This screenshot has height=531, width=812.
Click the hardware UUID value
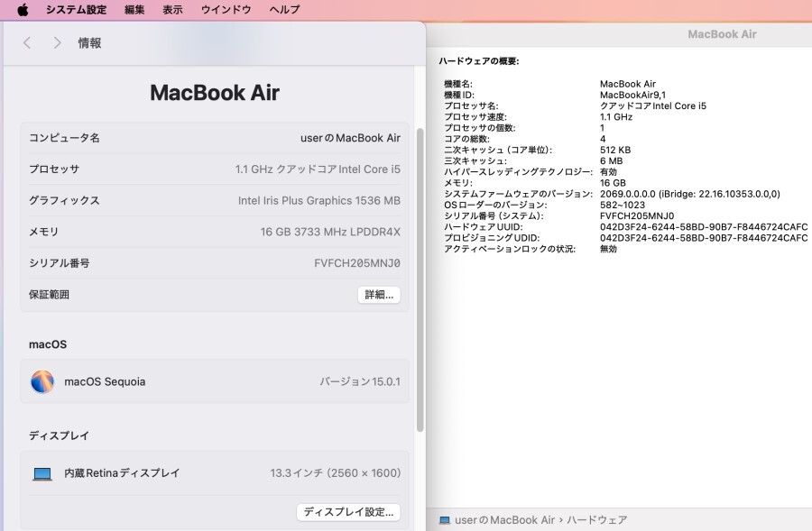pos(703,227)
